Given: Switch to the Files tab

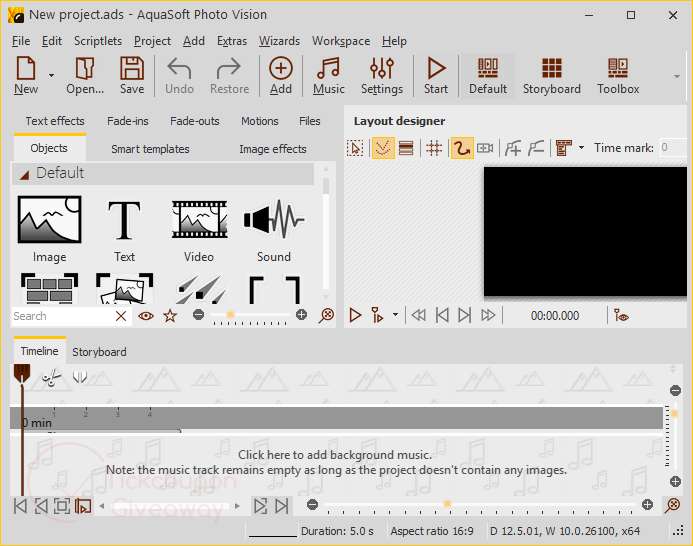Looking at the screenshot, I should [309, 121].
